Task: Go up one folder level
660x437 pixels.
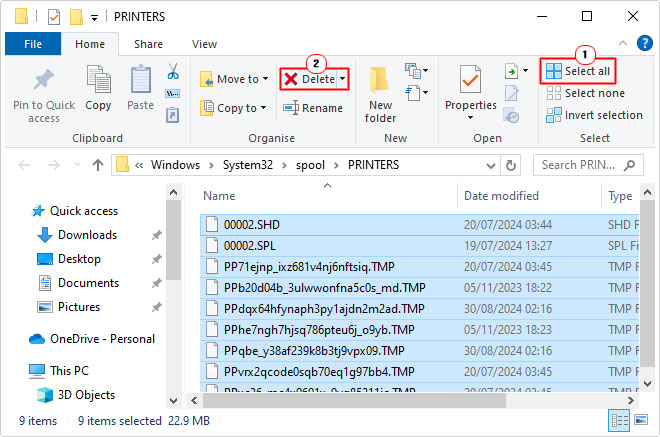Action: (x=98, y=165)
